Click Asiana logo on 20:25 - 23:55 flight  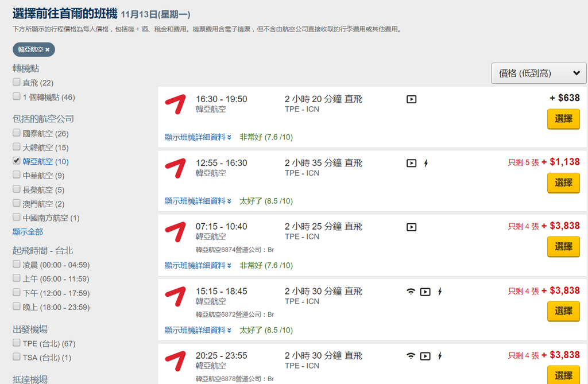coord(176,361)
